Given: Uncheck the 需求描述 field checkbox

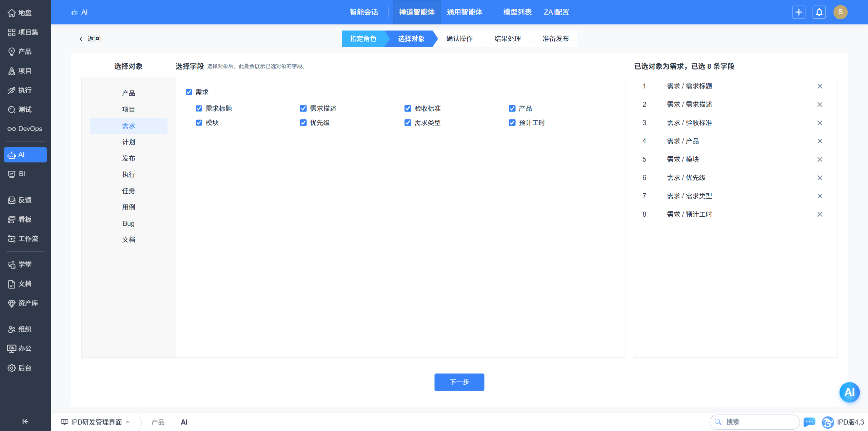Looking at the screenshot, I should pyautogui.click(x=303, y=109).
